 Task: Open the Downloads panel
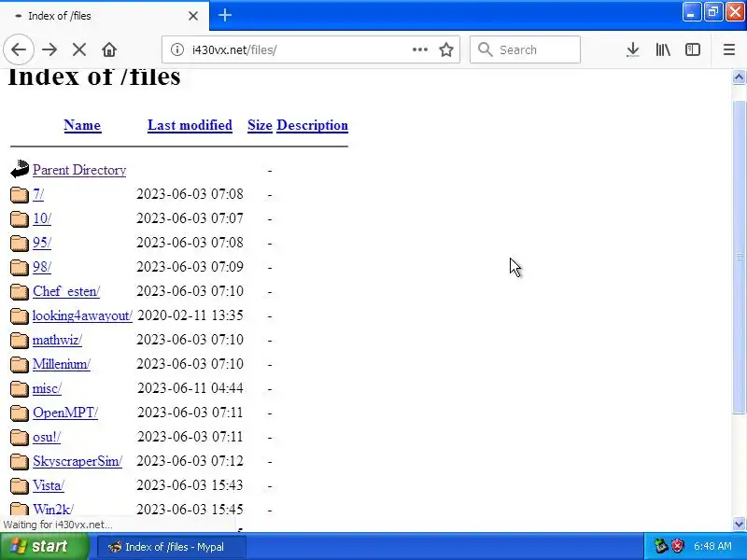(x=633, y=49)
